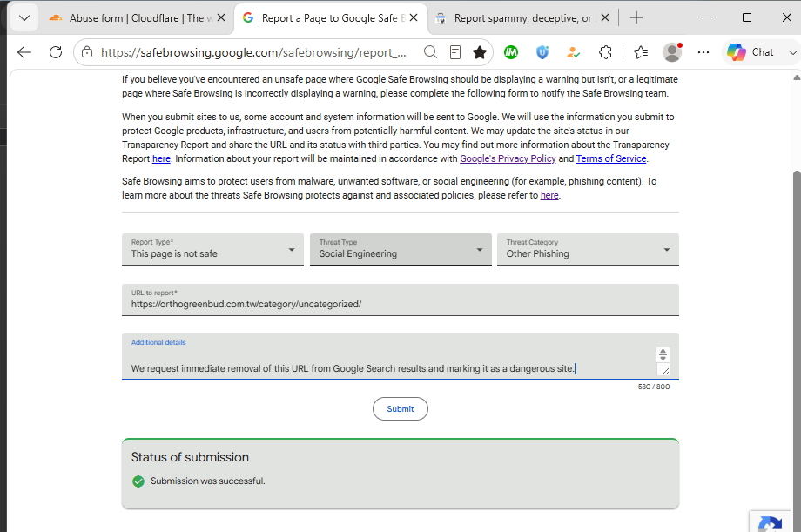Open the blue shield extension icon
Screen dimensions: 801x532
click(542, 52)
